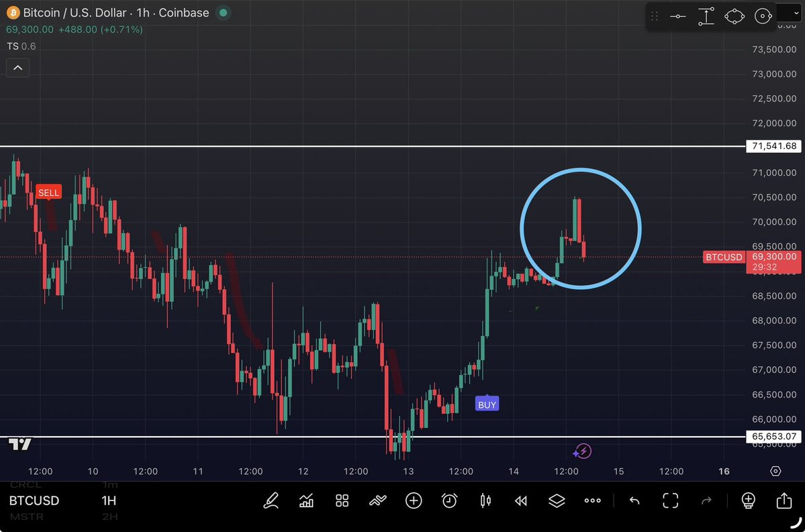This screenshot has height=532, width=805.
Task: Select the 71,541.68 horizontal line label
Action: pyautogui.click(x=774, y=146)
